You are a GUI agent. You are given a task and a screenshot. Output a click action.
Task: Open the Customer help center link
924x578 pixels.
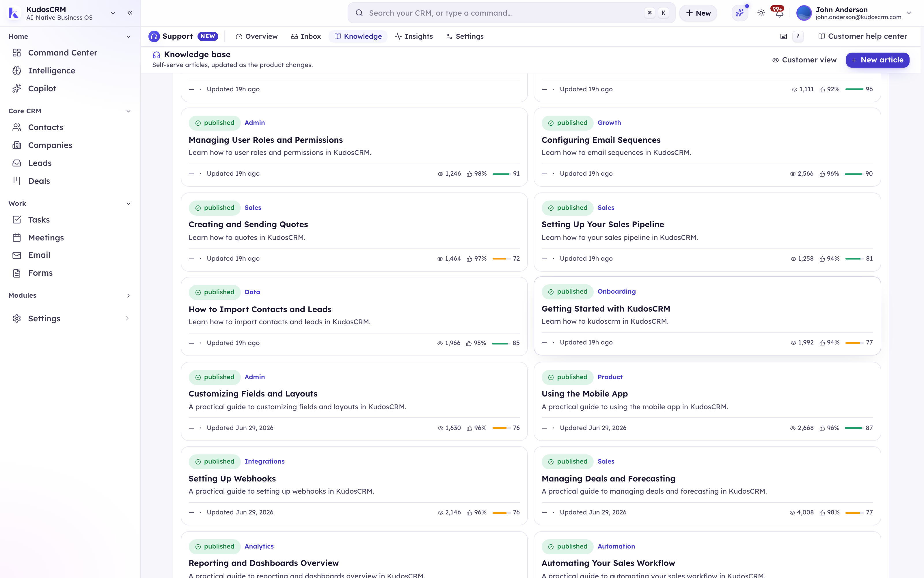862,36
